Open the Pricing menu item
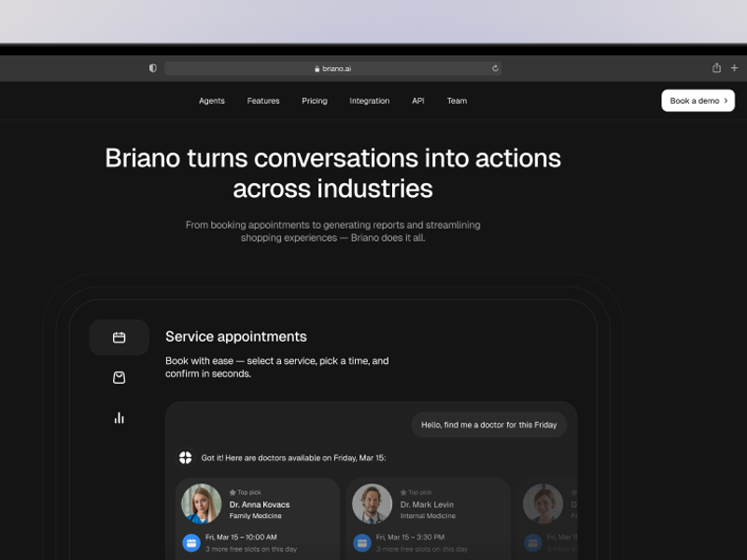Viewport: 747px width, 560px height. click(315, 100)
